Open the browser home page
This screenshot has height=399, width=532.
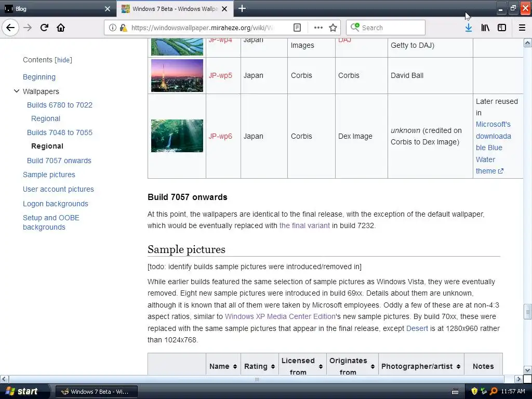pyautogui.click(x=61, y=28)
